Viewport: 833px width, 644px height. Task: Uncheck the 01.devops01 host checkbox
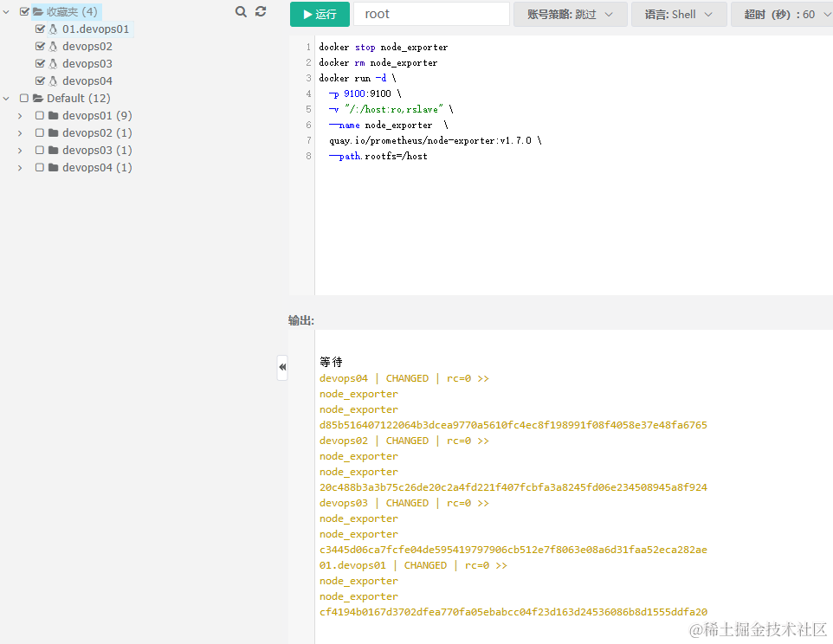click(x=40, y=29)
